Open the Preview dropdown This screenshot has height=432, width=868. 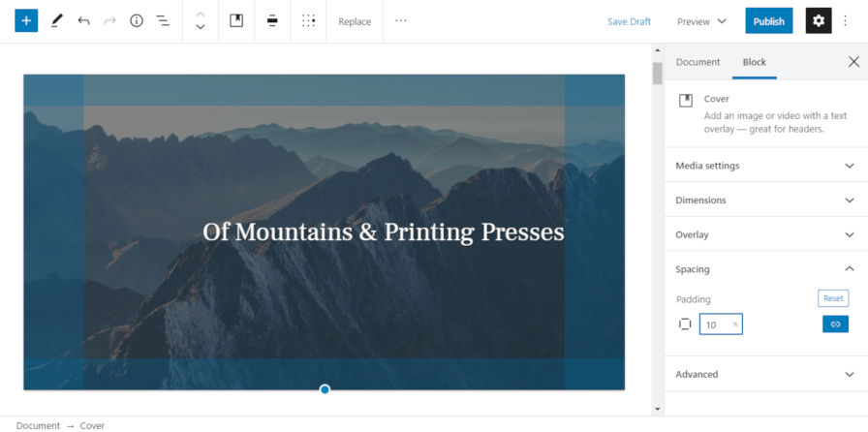pos(702,21)
